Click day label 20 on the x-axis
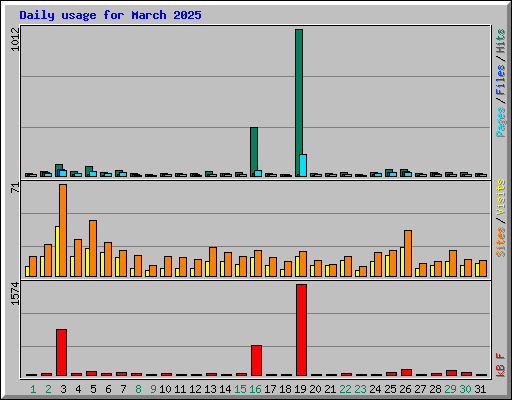Image resolution: width=512 pixels, height=400 pixels. point(315,389)
